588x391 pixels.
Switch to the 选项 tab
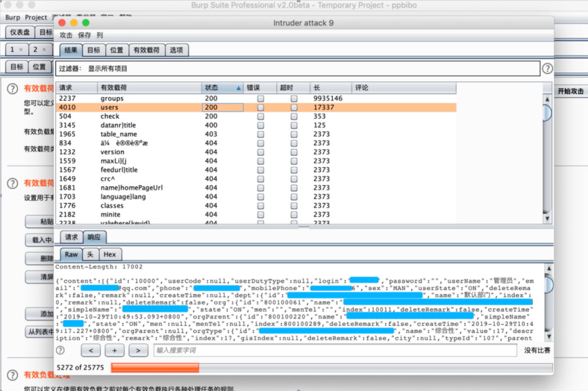point(176,50)
